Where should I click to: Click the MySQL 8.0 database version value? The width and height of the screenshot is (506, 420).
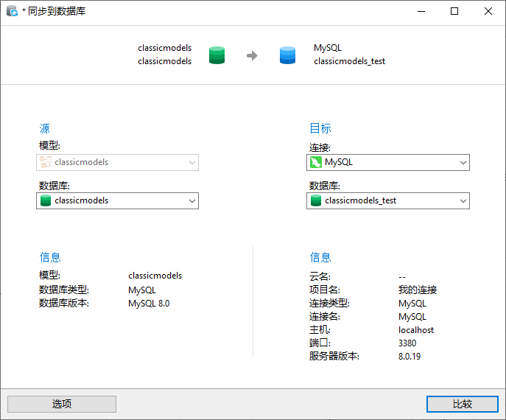tap(149, 304)
